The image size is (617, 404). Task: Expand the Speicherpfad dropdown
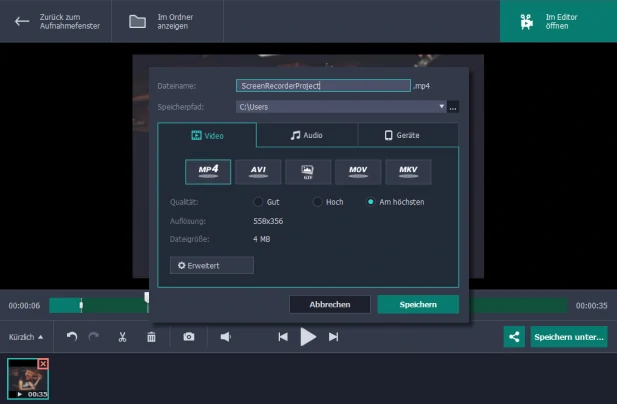[x=442, y=107]
